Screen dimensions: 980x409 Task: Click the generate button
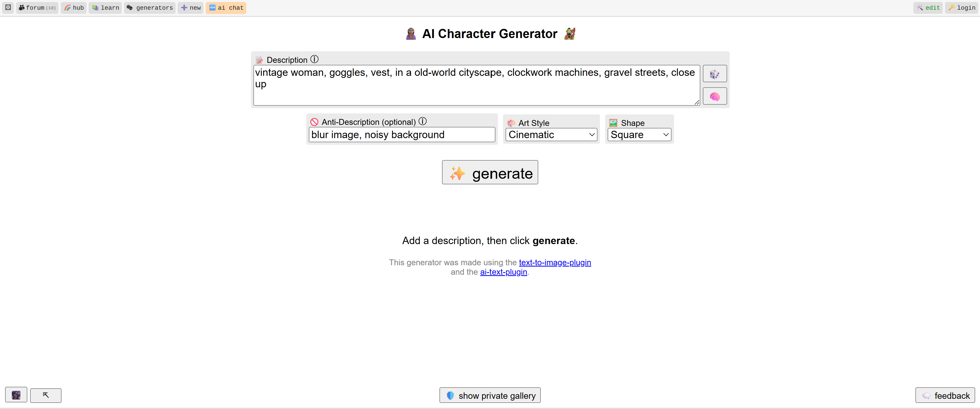[490, 172]
